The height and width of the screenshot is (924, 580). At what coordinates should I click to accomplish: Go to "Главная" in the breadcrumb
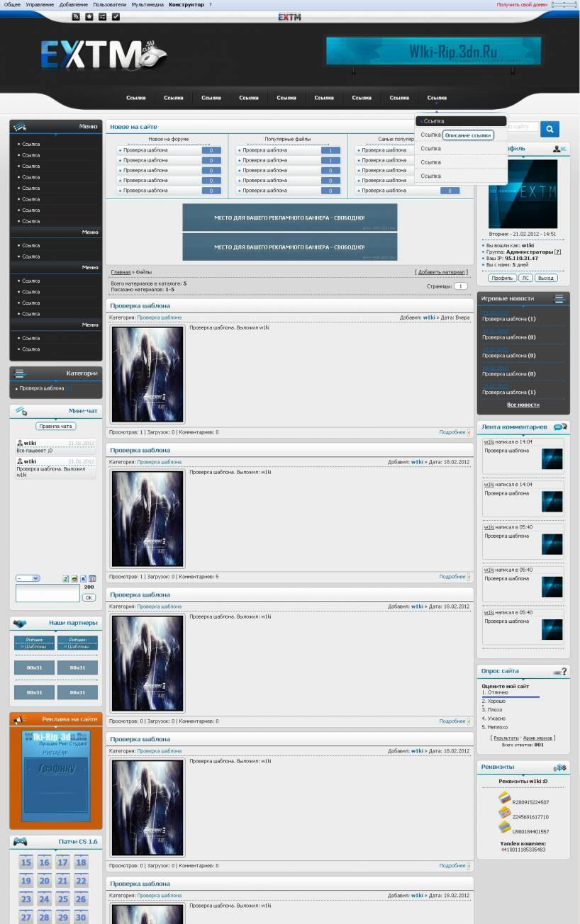coord(121,272)
